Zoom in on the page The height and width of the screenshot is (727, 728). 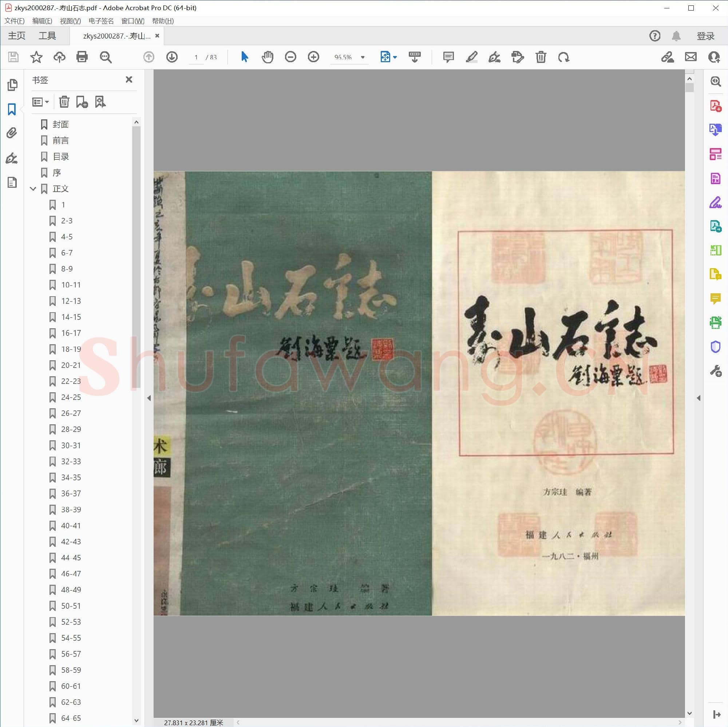click(313, 57)
